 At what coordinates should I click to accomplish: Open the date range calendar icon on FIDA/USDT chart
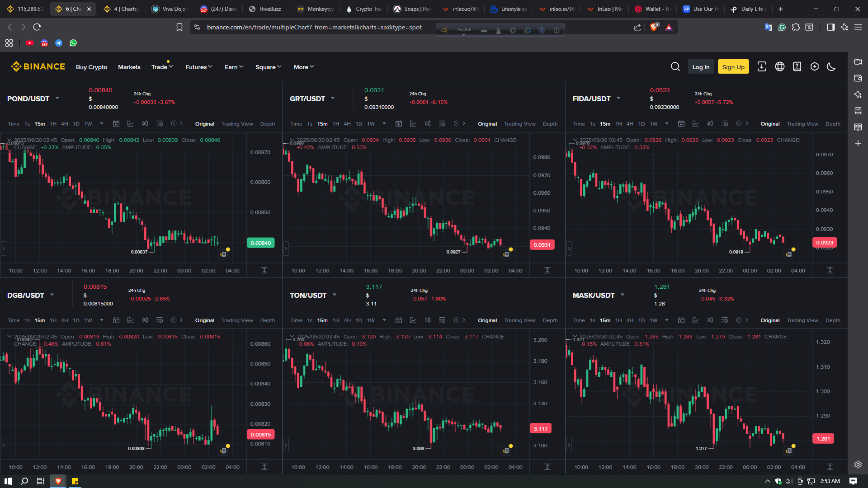pyautogui.click(x=681, y=124)
